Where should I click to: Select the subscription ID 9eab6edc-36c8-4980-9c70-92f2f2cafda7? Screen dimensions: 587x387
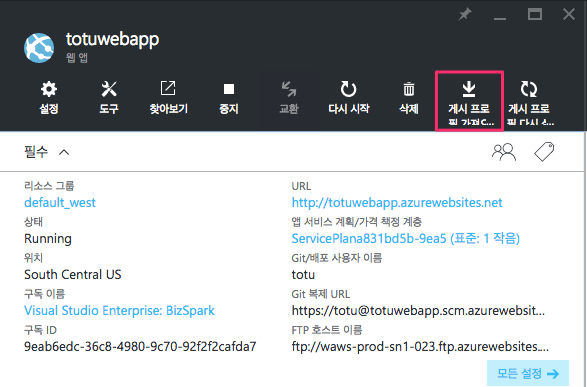coord(140,347)
